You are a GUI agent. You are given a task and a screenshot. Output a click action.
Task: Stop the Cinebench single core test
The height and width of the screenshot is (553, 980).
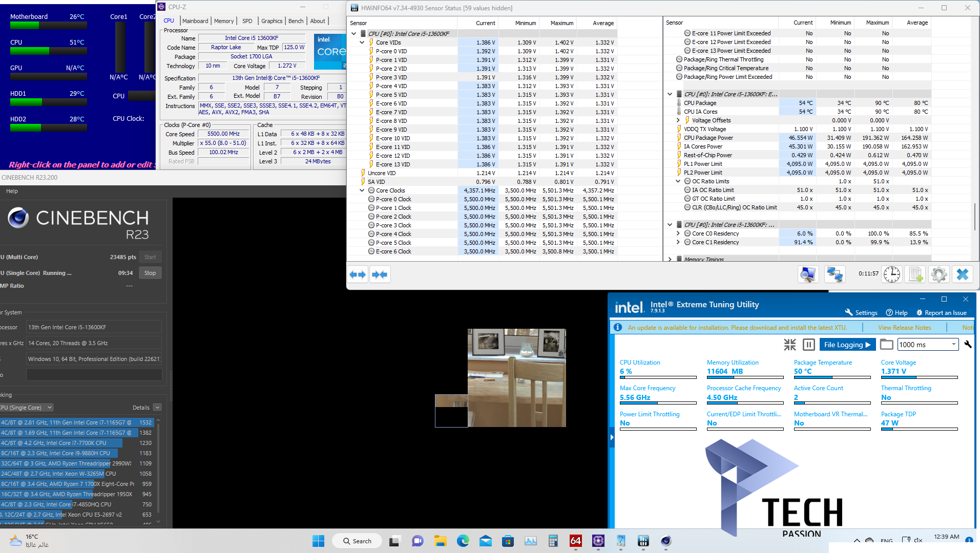(150, 273)
